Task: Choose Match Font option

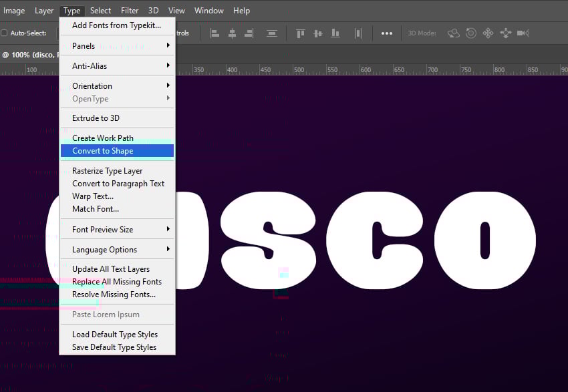Action: [x=117, y=209]
